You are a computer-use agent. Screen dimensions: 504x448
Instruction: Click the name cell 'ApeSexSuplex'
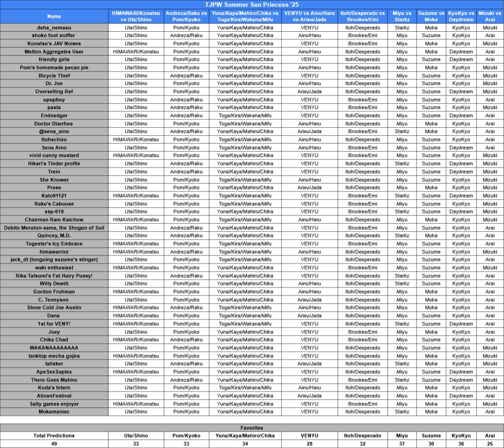(54, 371)
